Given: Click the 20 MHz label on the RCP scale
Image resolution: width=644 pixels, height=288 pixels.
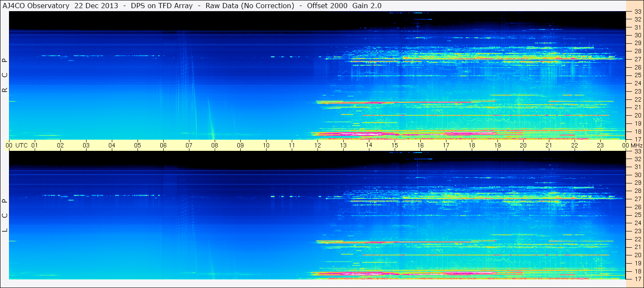Looking at the screenshot, I should pos(637,115).
